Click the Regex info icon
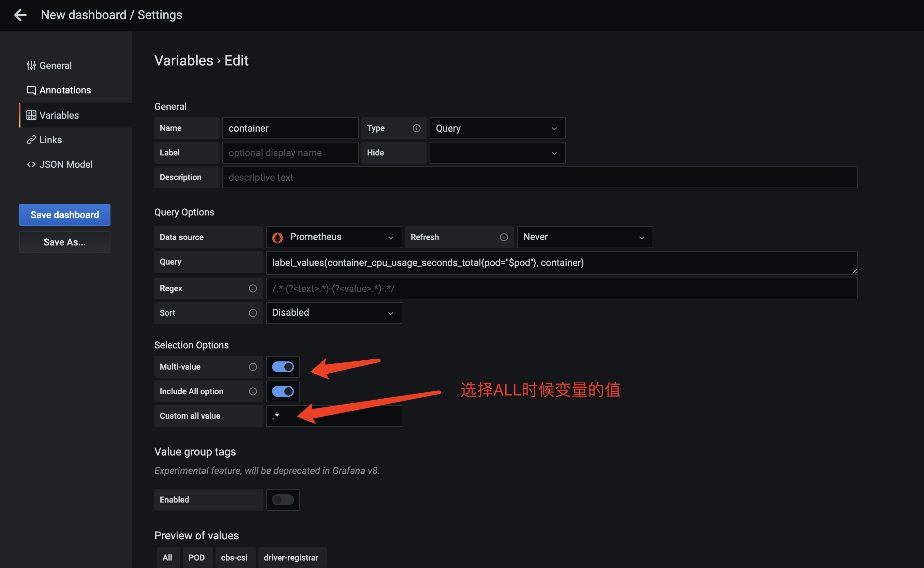Image resolution: width=924 pixels, height=568 pixels. click(x=253, y=288)
